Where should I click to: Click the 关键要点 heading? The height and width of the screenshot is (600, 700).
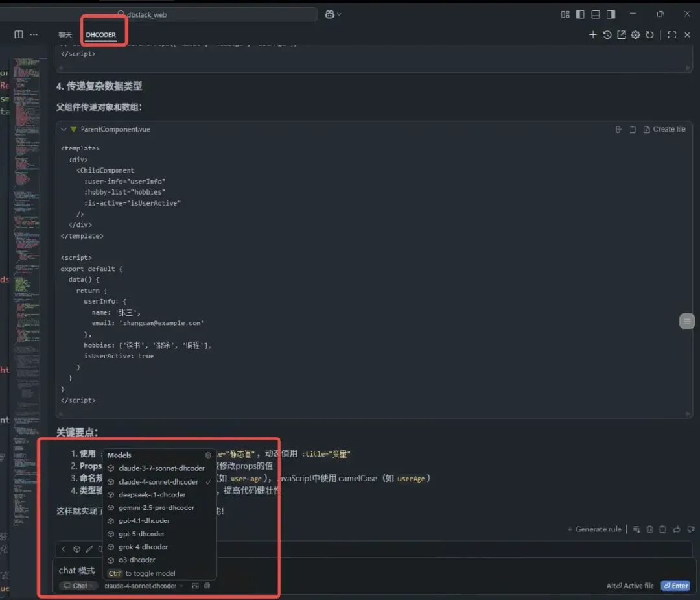coord(76,432)
